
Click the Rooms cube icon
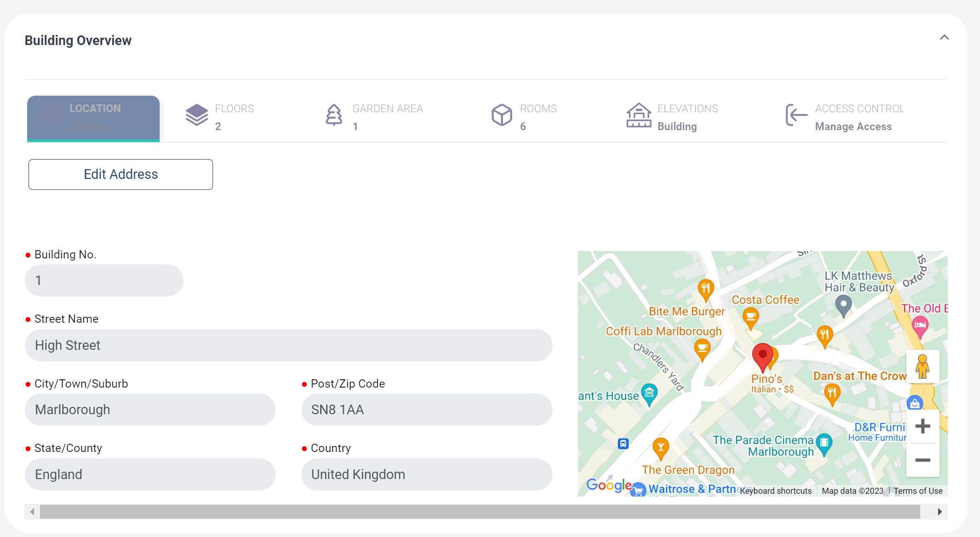tap(502, 115)
